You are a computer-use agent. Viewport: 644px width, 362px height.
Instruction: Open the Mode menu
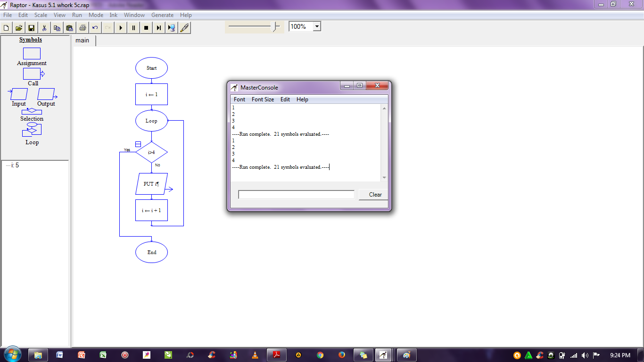coord(96,15)
